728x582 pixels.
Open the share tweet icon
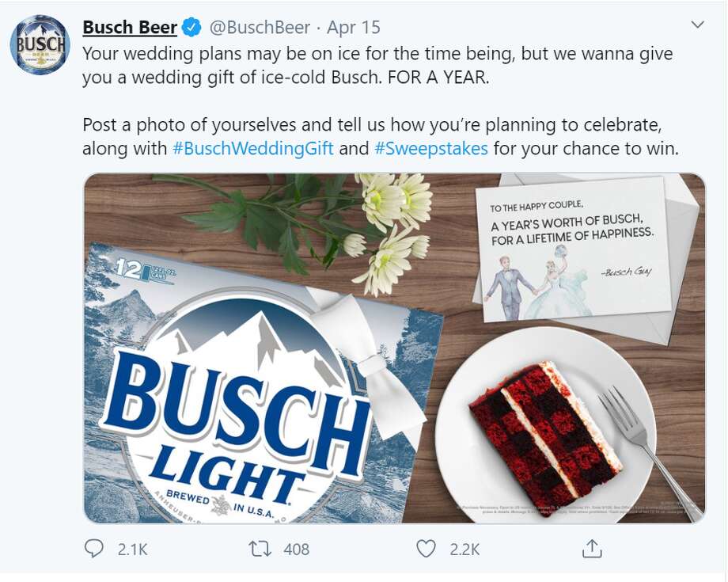(x=592, y=548)
